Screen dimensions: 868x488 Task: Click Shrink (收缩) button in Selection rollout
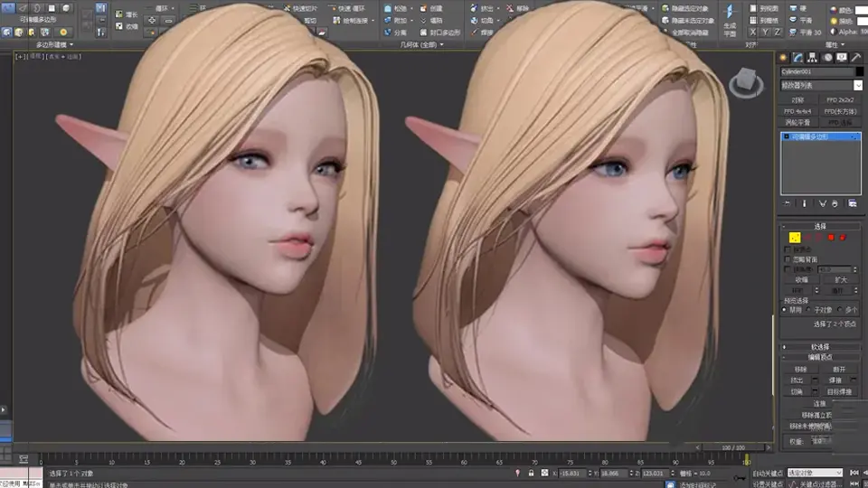pyautogui.click(x=800, y=280)
